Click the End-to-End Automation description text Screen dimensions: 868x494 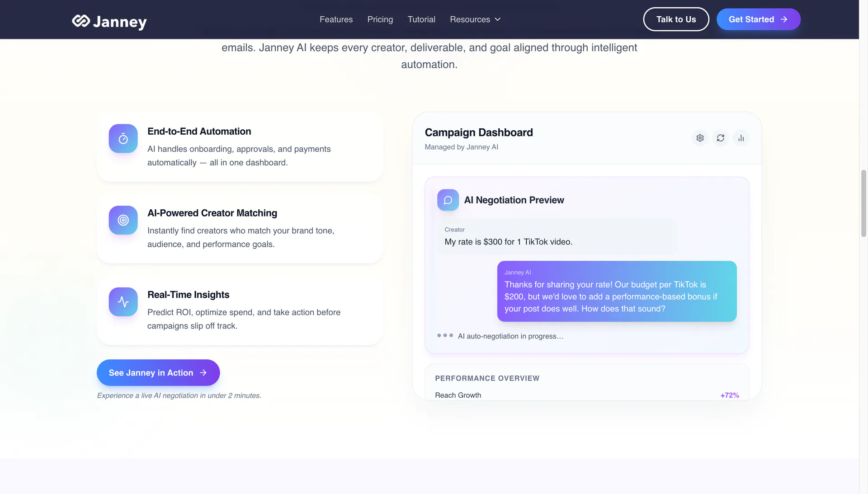[239, 156]
